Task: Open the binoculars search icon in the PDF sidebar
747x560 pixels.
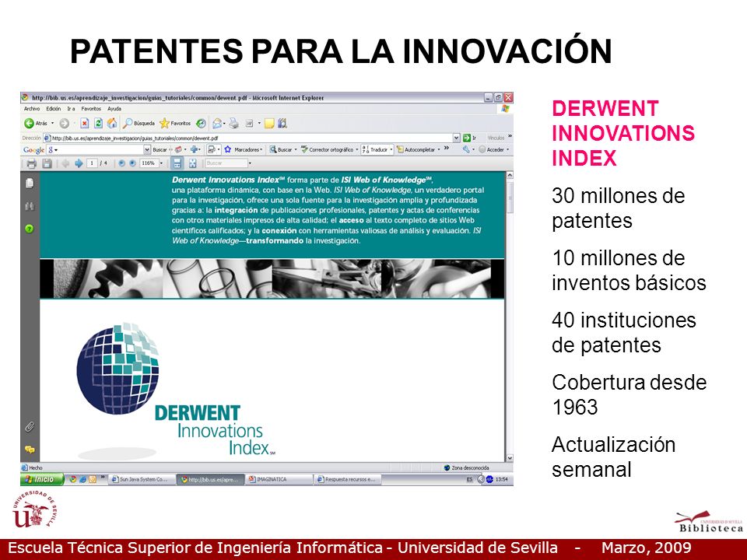Action: [30, 206]
